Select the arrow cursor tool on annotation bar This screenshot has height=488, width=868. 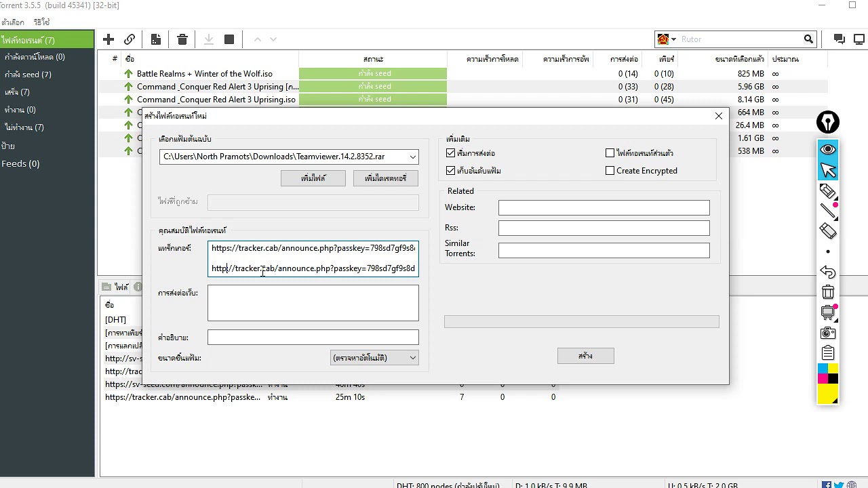point(828,170)
